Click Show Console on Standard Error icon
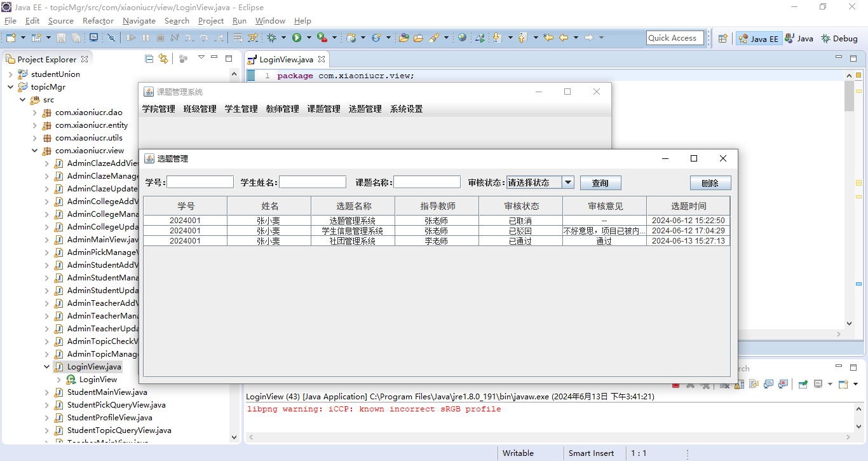Viewport: 868px width, 461px height. [x=783, y=384]
